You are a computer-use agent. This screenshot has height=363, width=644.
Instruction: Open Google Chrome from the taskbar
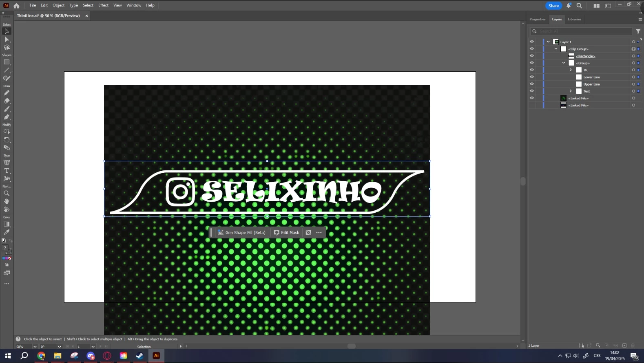coord(41,356)
